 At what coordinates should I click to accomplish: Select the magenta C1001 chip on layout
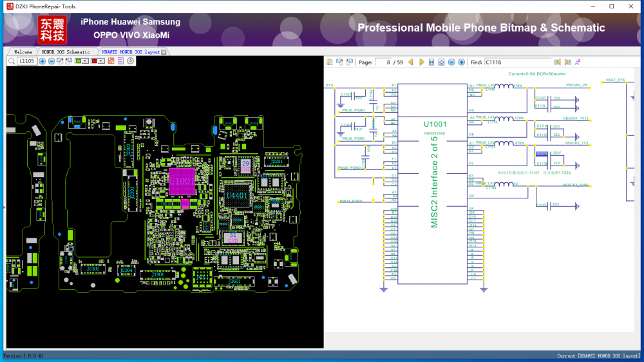(x=181, y=182)
